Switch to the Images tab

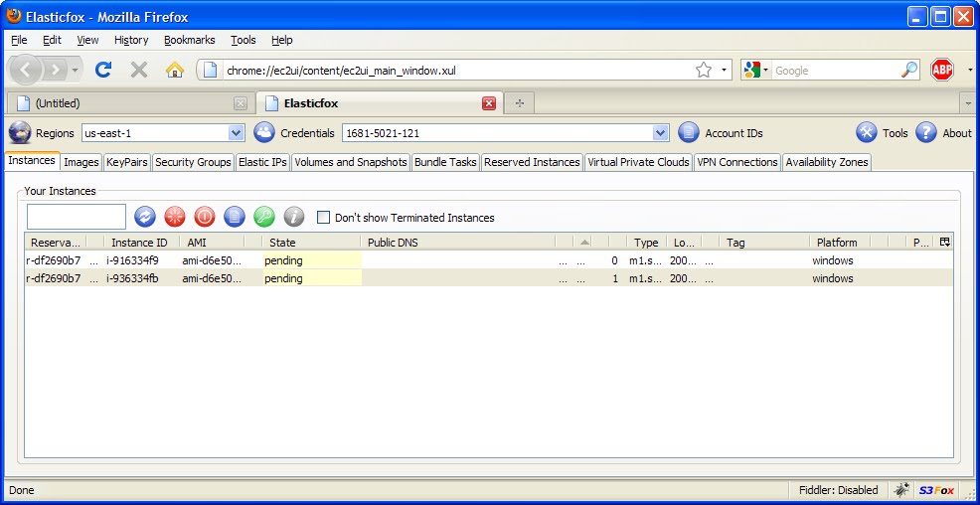pyautogui.click(x=82, y=162)
